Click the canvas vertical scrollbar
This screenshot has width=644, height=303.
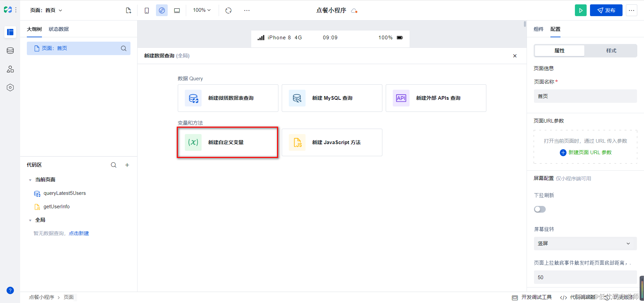[x=525, y=24]
